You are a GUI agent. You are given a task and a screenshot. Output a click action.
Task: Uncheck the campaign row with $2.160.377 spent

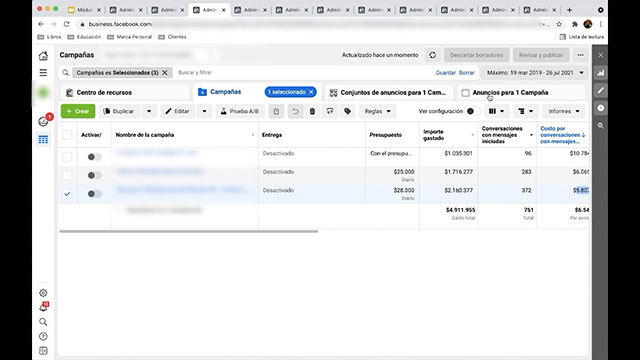[x=67, y=194]
